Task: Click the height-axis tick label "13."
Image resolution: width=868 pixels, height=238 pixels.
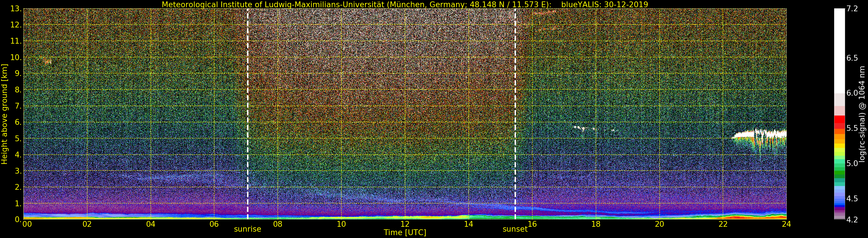Action: 16,9
